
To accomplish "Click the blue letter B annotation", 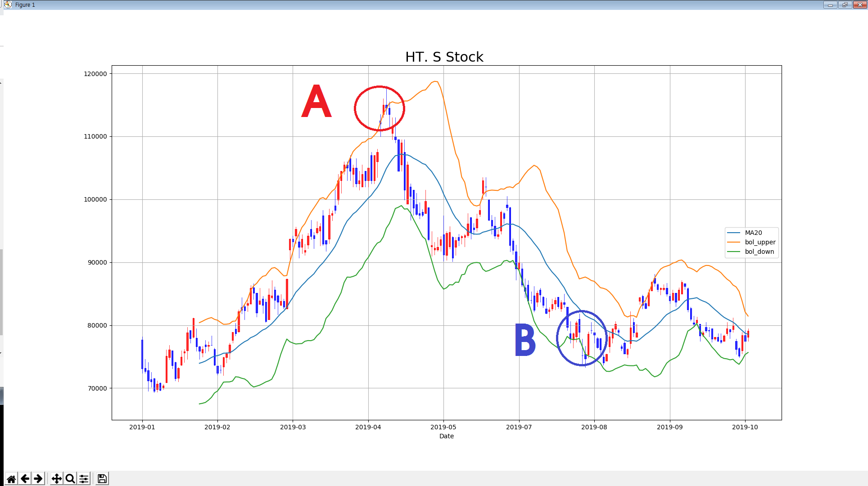I will pos(525,340).
